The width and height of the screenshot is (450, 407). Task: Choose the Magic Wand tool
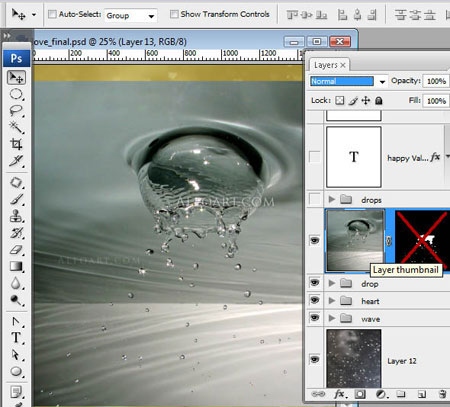16,127
